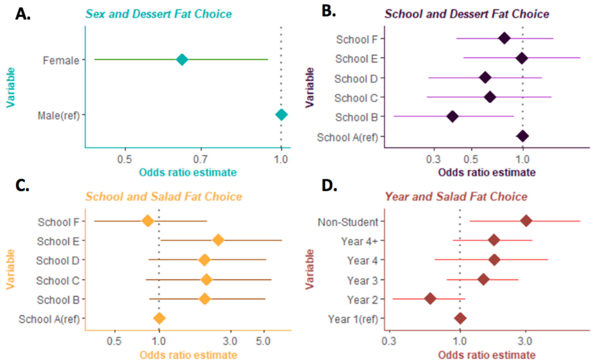Click the 'Year 4+' axis label
Viewport: 595px width, 364px height.
(x=359, y=241)
